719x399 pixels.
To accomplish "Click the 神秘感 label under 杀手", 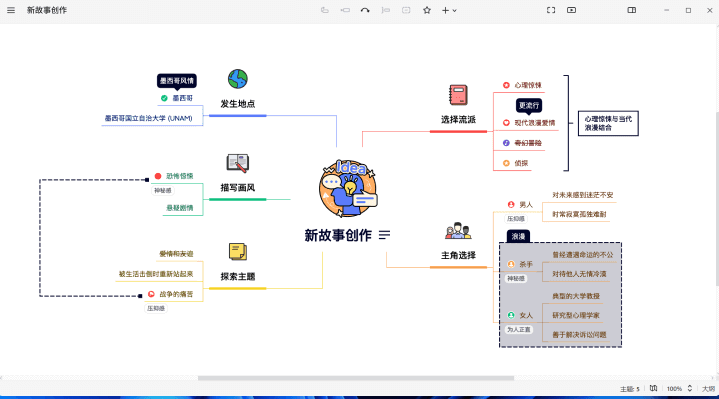I will [516, 278].
